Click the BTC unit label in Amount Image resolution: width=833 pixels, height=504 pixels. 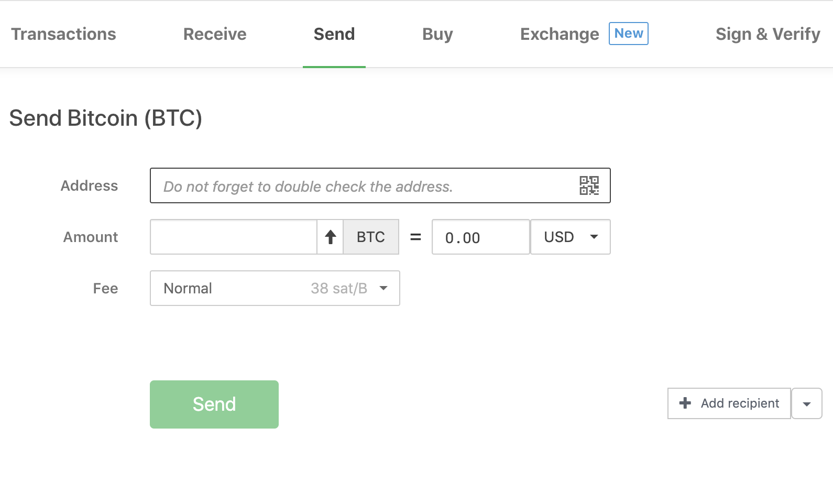coord(371,237)
